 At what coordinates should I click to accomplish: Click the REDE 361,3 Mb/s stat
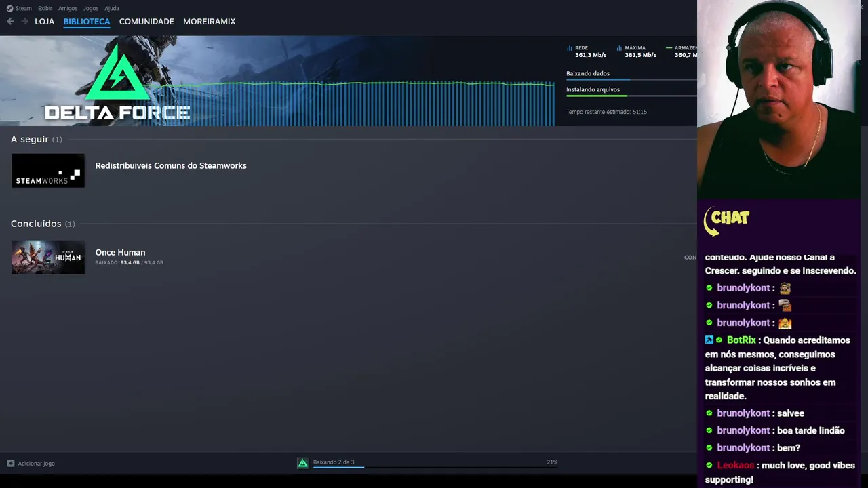click(x=587, y=52)
